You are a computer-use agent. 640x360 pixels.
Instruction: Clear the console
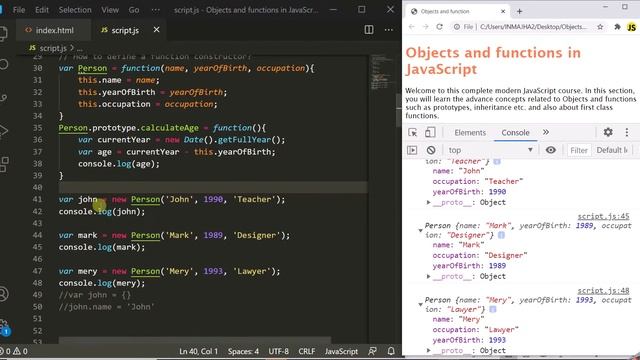(x=431, y=150)
